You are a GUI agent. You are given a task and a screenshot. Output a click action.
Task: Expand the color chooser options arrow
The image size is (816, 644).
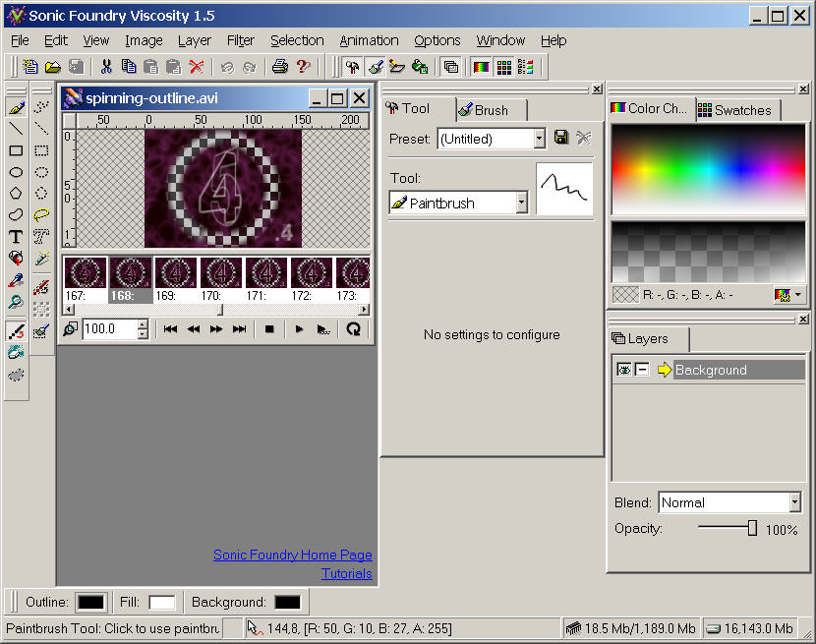797,295
